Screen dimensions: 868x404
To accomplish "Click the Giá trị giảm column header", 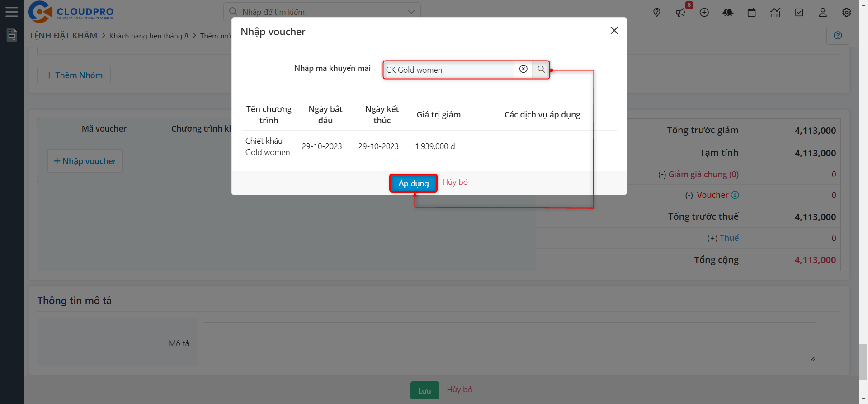I will click(x=439, y=115).
